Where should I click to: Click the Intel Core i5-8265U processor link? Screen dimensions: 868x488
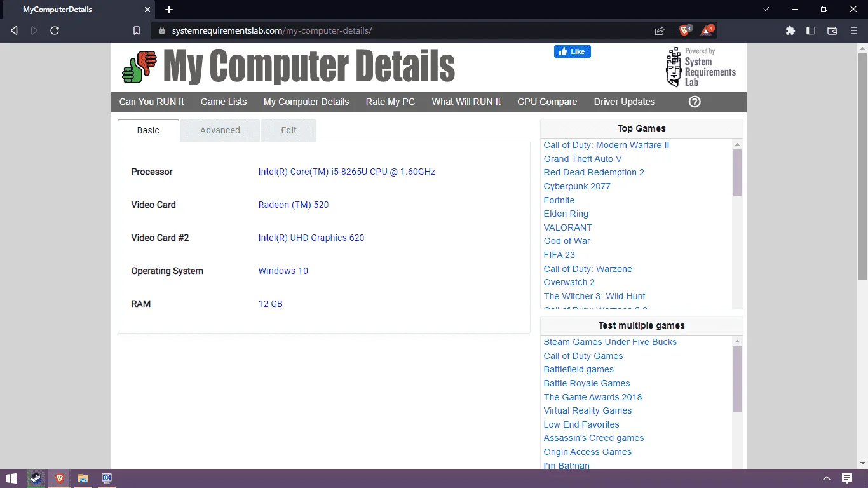coord(347,172)
